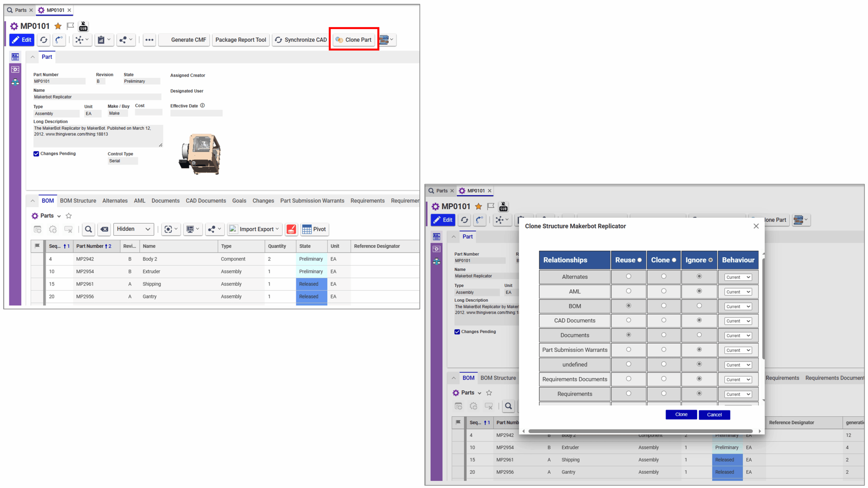Open Part Submission Warrants tab
The image size is (868, 488).
[x=312, y=201]
